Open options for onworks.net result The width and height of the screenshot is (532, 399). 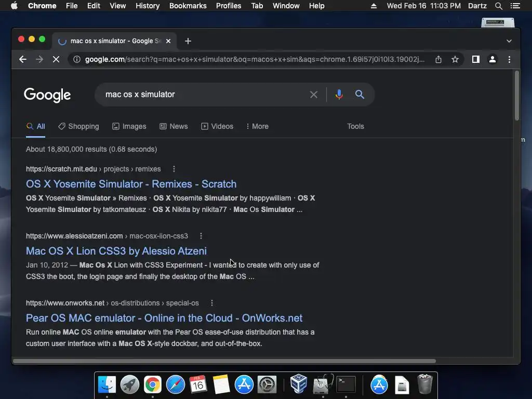click(x=212, y=303)
